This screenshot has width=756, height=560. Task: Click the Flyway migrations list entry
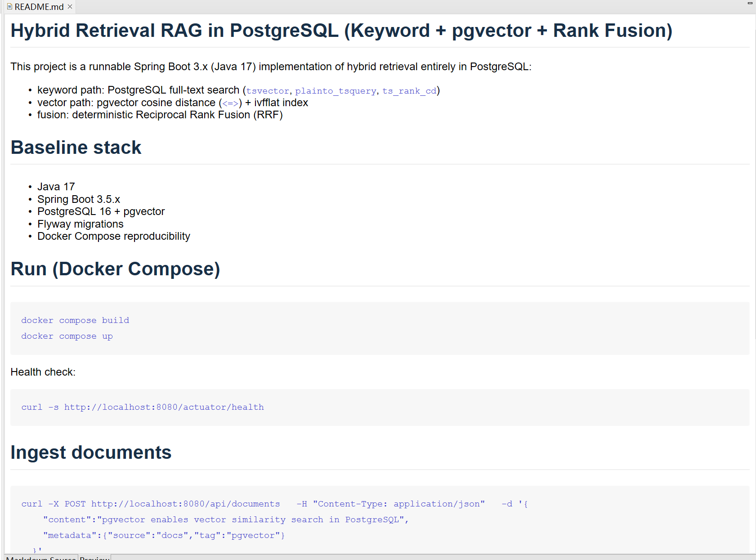click(80, 224)
